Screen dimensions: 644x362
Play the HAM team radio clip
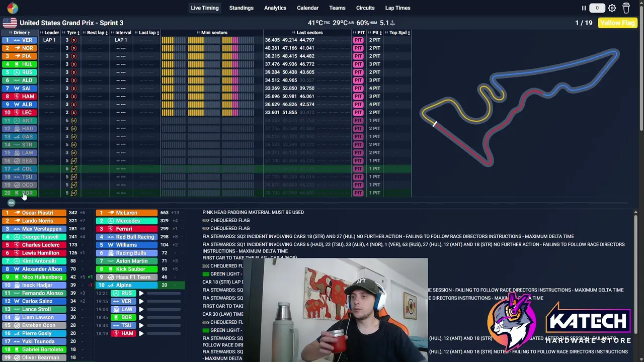(x=141, y=333)
